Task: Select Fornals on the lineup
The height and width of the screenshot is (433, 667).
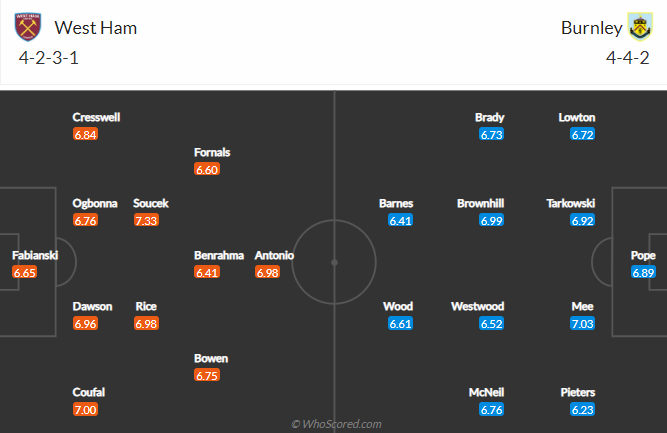Action: (212, 152)
